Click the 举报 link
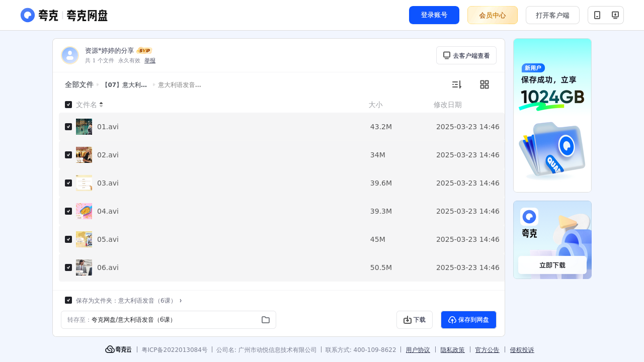This screenshot has width=644, height=362. (x=150, y=60)
